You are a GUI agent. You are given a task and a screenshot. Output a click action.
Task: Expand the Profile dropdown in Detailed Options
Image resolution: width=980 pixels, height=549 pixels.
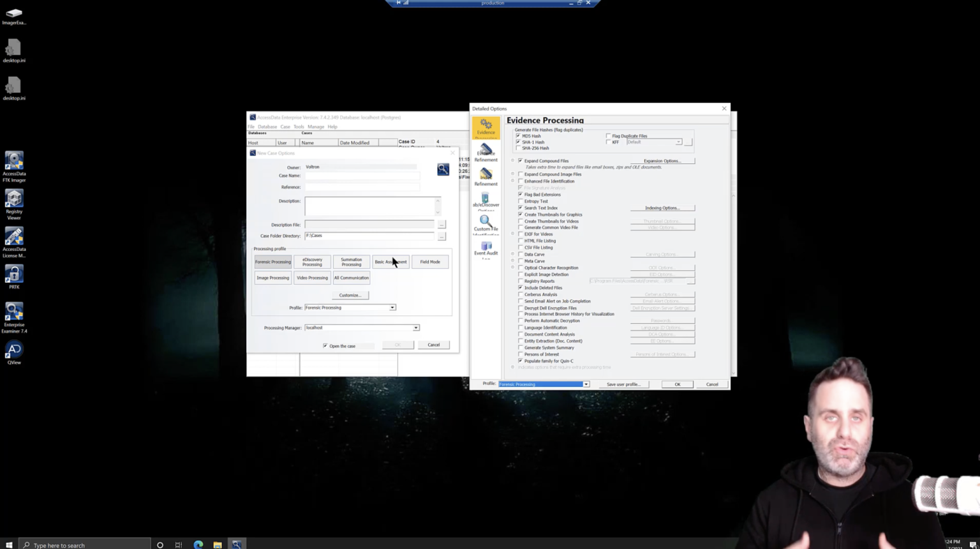tap(585, 384)
